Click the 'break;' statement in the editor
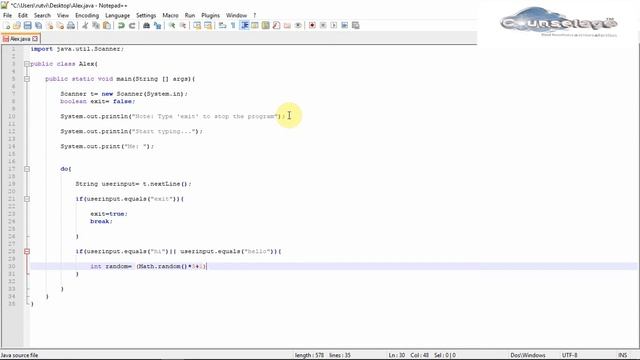The image size is (640, 360). point(101,222)
